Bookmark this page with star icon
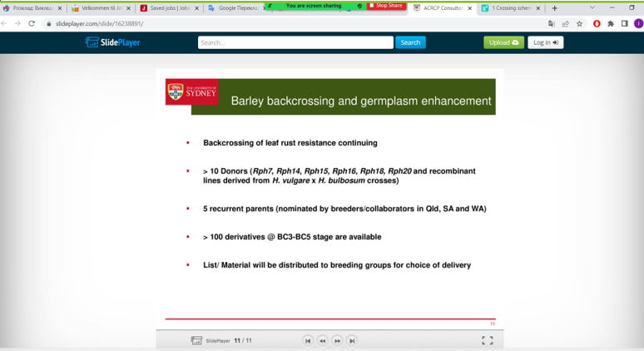Viewport: 644px width, 351px height. (580, 24)
